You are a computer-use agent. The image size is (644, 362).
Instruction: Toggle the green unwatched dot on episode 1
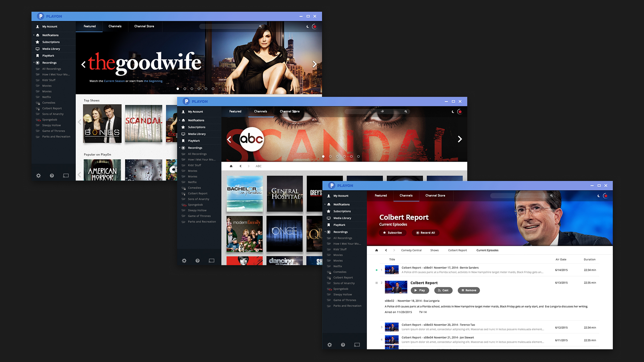[x=376, y=269]
